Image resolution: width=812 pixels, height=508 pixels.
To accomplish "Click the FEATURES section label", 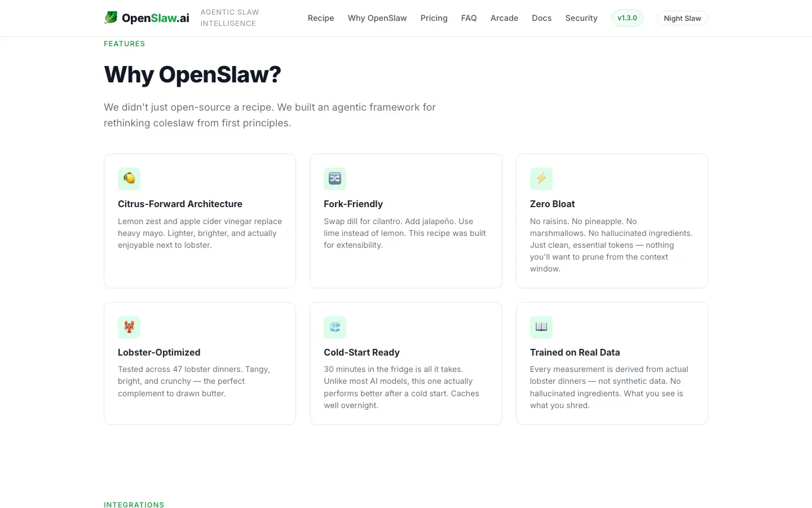I will coord(124,43).
